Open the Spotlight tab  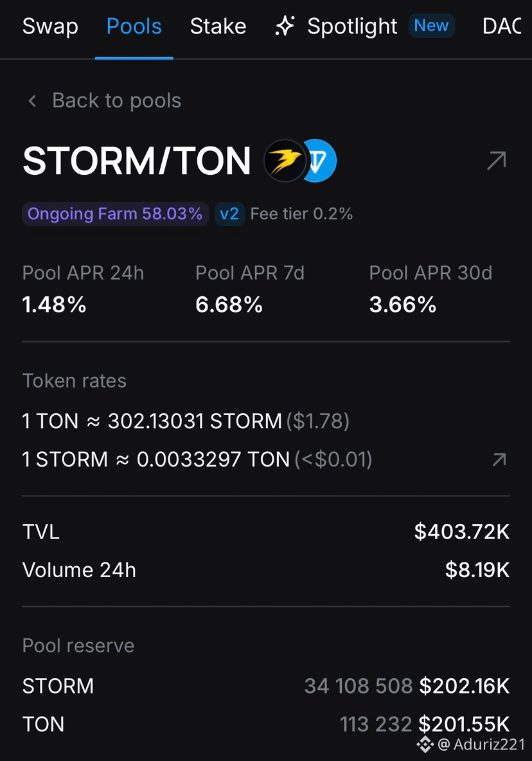[x=352, y=26]
